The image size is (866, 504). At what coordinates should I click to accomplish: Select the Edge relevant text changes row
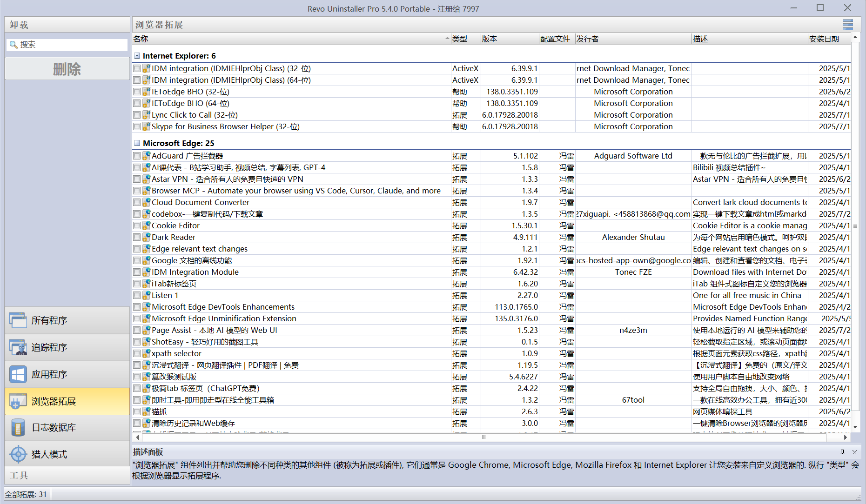(491, 249)
